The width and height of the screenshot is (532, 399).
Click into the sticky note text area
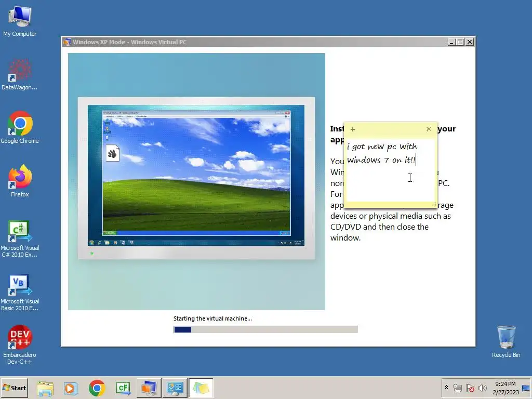[x=390, y=170]
